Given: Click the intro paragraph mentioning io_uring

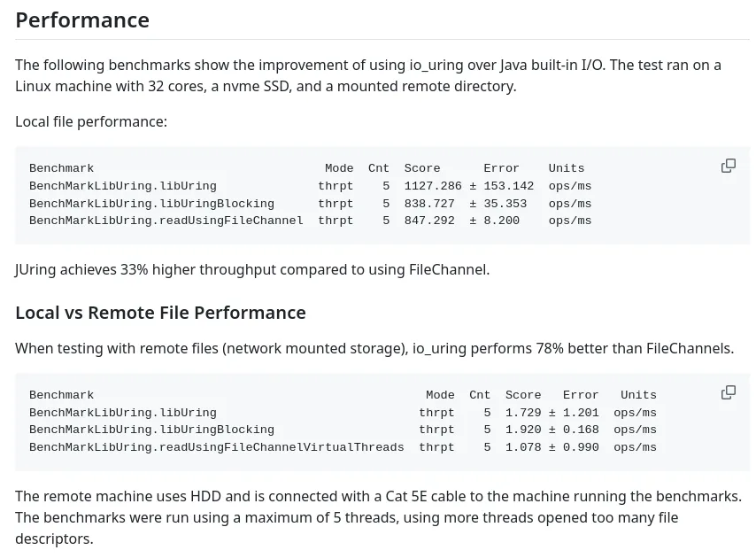Looking at the screenshot, I should (x=368, y=75).
